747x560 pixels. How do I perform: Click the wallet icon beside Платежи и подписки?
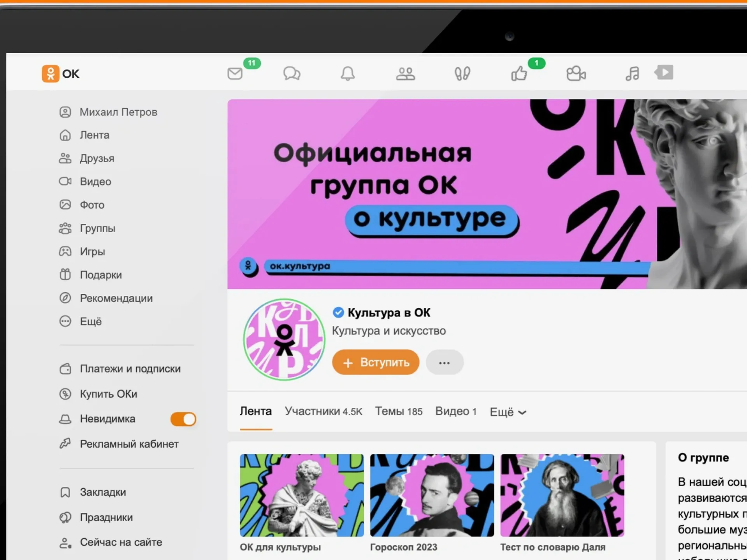tap(65, 369)
